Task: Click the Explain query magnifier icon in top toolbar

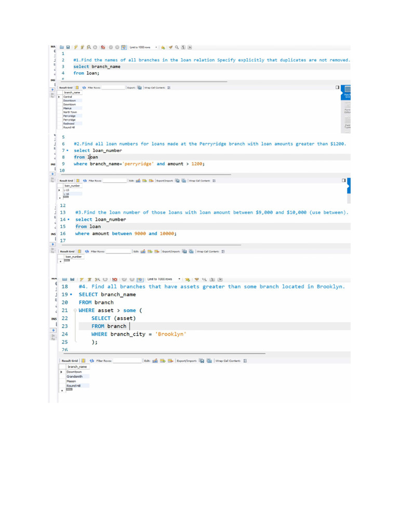Action: [89, 47]
